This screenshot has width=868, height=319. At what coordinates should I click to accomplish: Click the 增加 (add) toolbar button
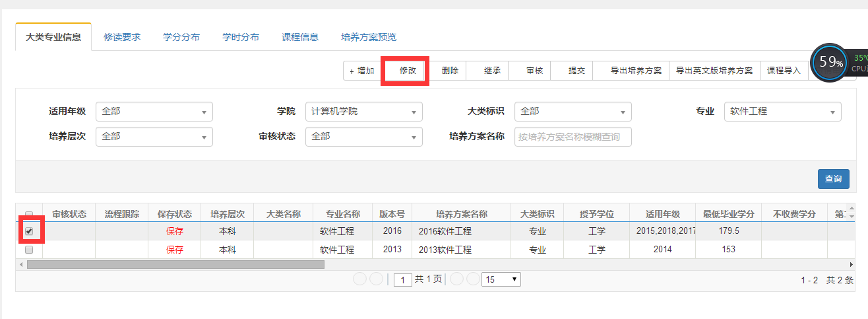coord(362,71)
